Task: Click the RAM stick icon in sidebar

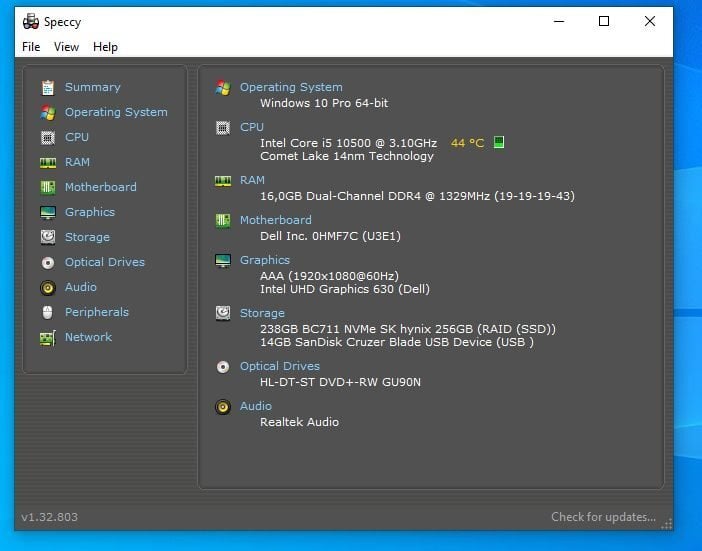Action: coord(48,162)
